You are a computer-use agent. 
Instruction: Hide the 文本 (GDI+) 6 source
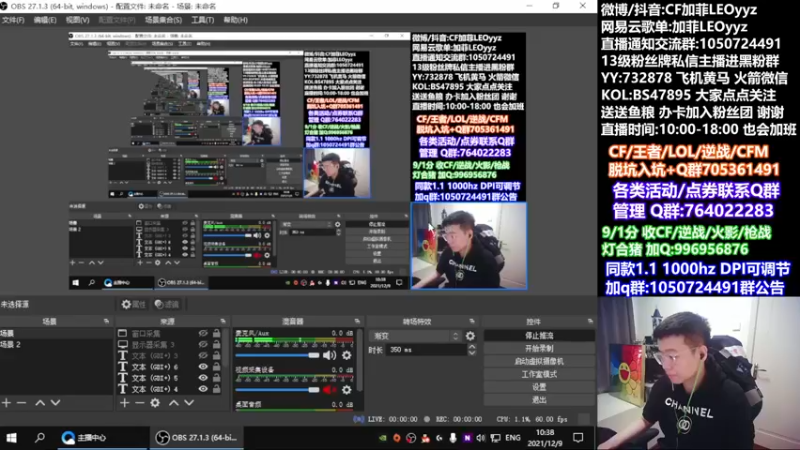click(x=203, y=367)
